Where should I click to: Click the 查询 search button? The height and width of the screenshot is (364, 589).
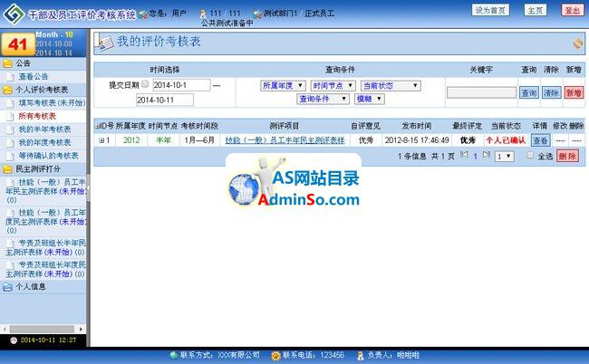pos(529,92)
